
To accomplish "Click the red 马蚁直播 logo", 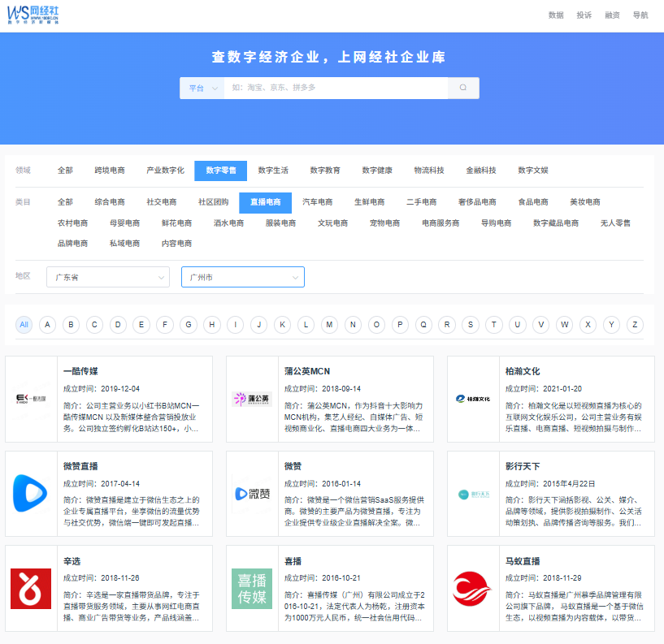I will tap(473, 589).
